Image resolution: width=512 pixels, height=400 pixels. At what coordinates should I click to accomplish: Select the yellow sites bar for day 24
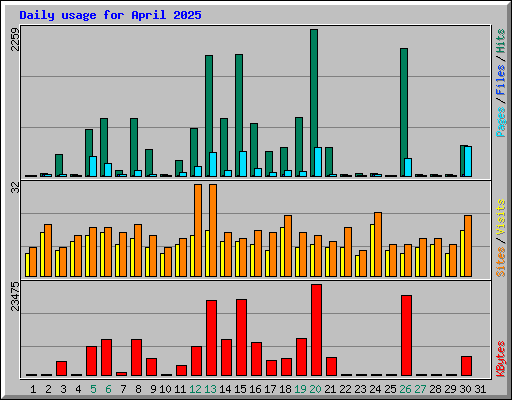[x=372, y=250]
